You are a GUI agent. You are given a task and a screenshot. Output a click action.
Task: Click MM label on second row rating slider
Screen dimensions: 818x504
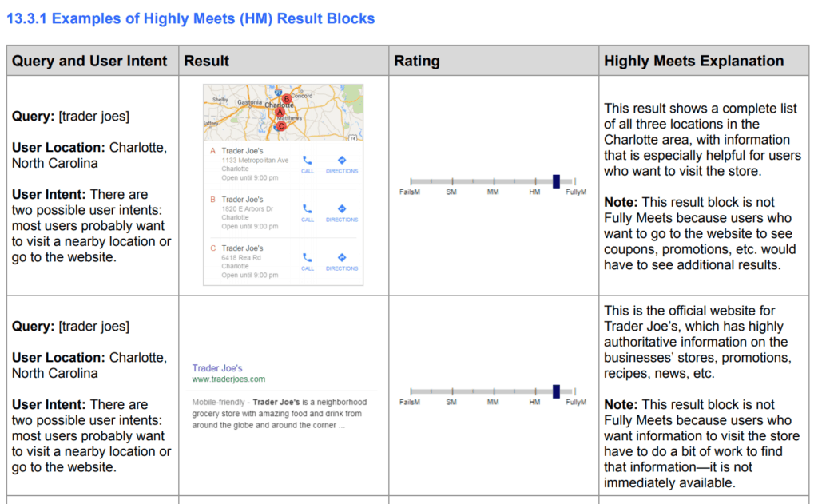(x=493, y=403)
